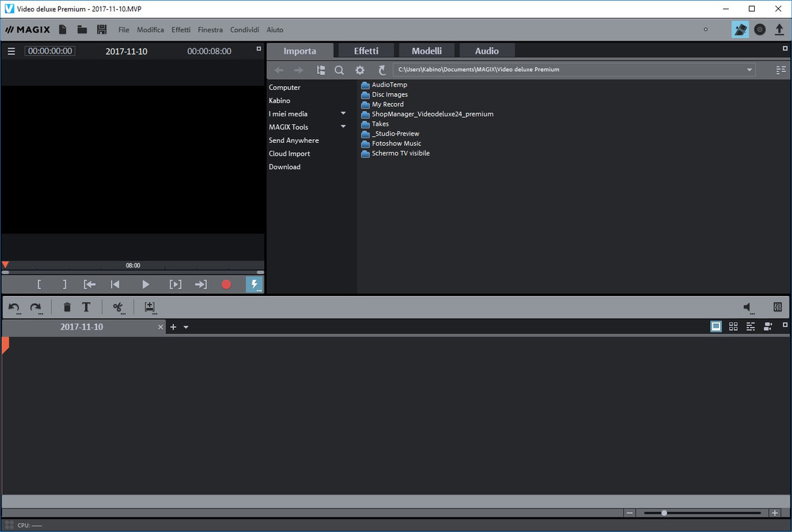The height and width of the screenshot is (532, 792).
Task: Click the Undo arrow icon
Action: (14, 307)
